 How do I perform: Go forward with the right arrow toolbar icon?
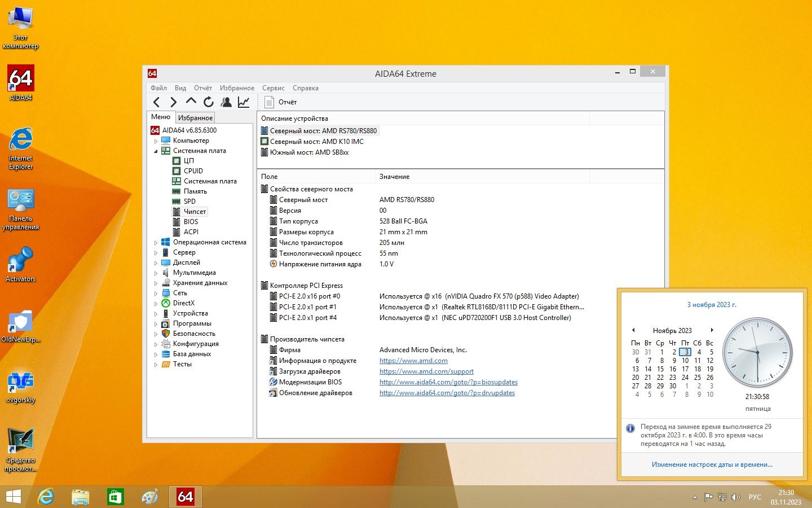174,102
